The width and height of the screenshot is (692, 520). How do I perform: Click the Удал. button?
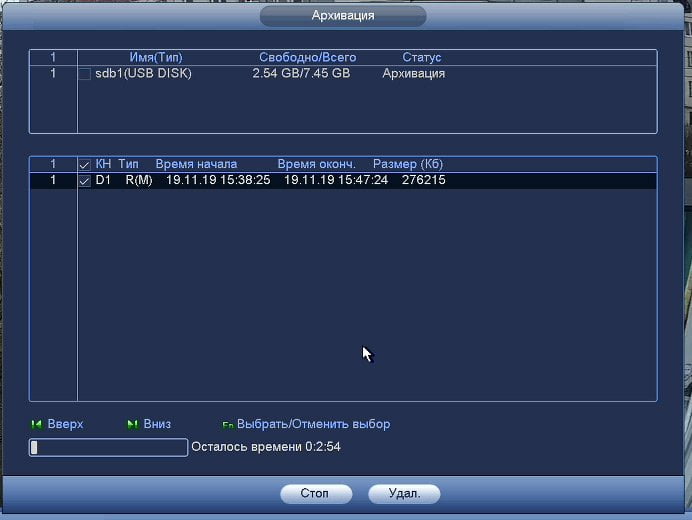pyautogui.click(x=404, y=493)
